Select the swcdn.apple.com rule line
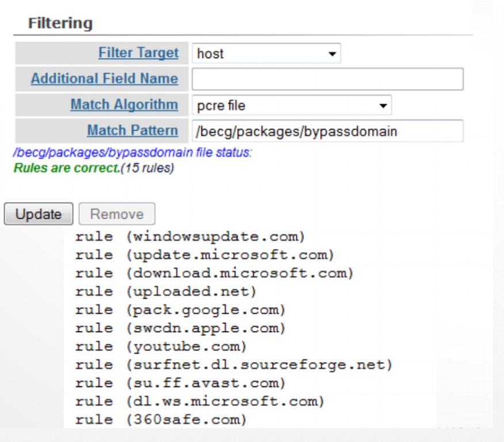This screenshot has height=442, width=504. pyautogui.click(x=180, y=329)
